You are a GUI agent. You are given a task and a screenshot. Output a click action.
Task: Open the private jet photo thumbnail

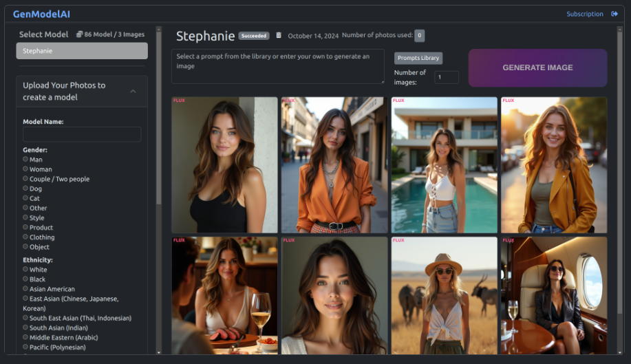coord(554,296)
